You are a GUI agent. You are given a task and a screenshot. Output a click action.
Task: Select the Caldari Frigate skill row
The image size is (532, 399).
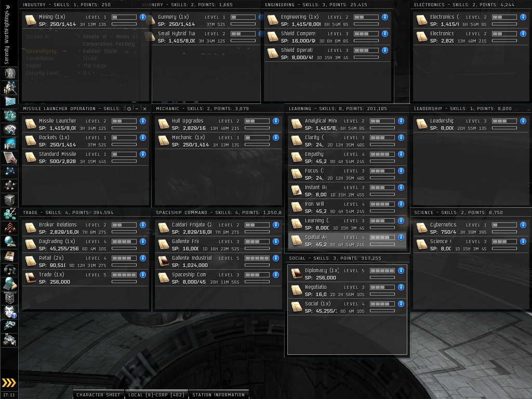[x=218, y=228]
